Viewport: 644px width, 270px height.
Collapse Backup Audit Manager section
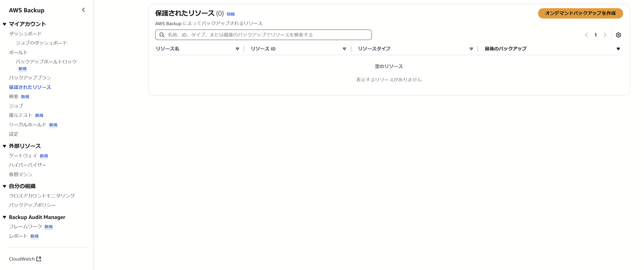click(4, 217)
